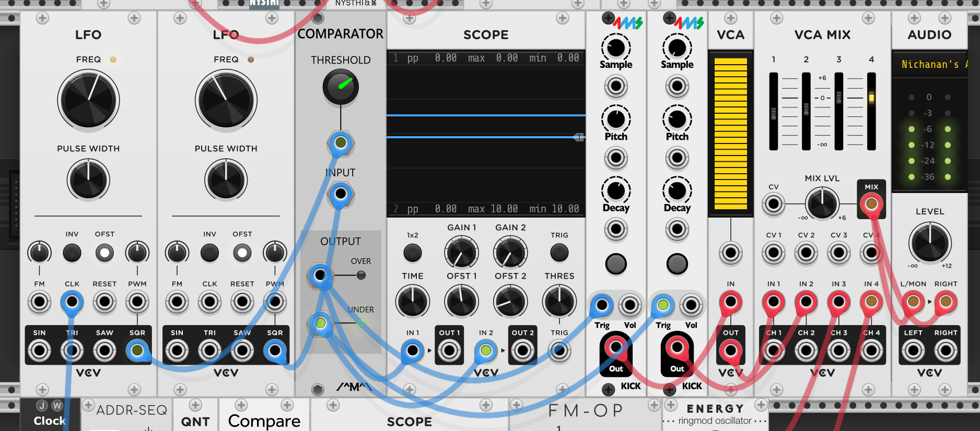Click the Comparator THRESHOLD knob
Image resolution: width=980 pixels, height=431 pixels.
pyautogui.click(x=341, y=87)
